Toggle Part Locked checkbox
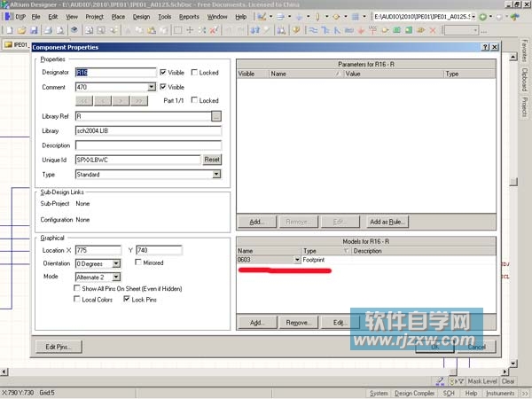The width and height of the screenshot is (532, 399). click(194, 100)
